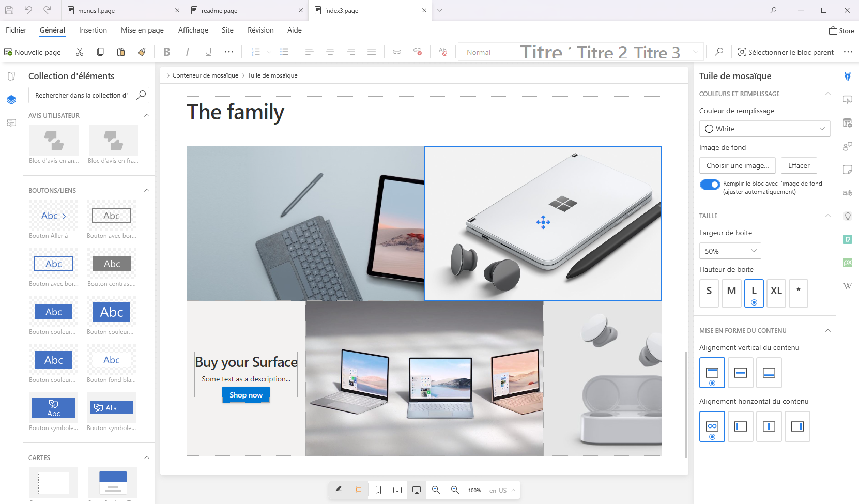The height and width of the screenshot is (504, 859).
Task: Cut selection with scissors icon
Action: tap(80, 52)
